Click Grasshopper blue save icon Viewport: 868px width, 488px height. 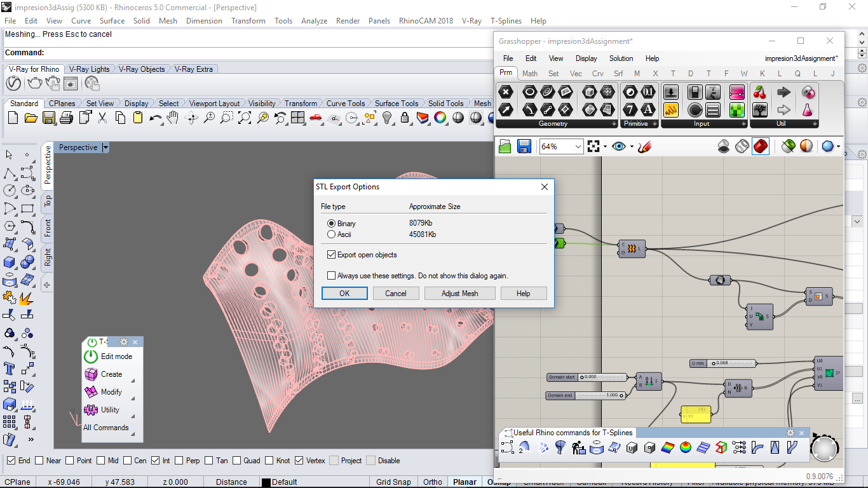[524, 147]
